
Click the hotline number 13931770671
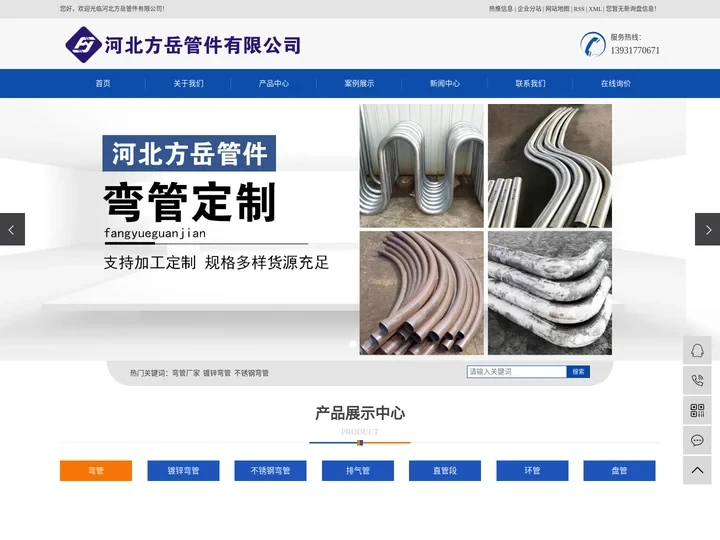click(x=635, y=51)
